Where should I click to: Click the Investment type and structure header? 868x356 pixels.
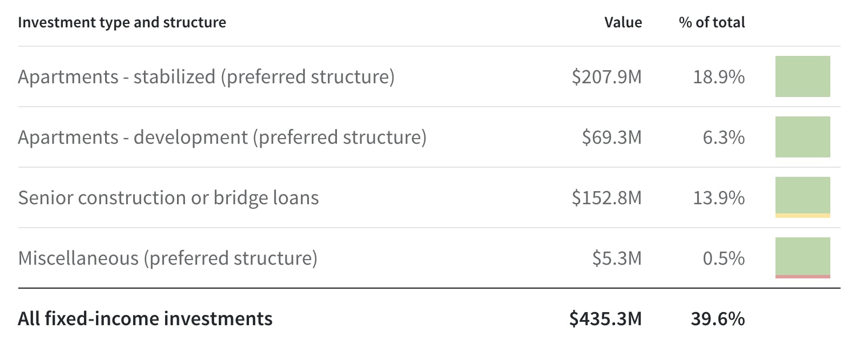click(x=122, y=22)
